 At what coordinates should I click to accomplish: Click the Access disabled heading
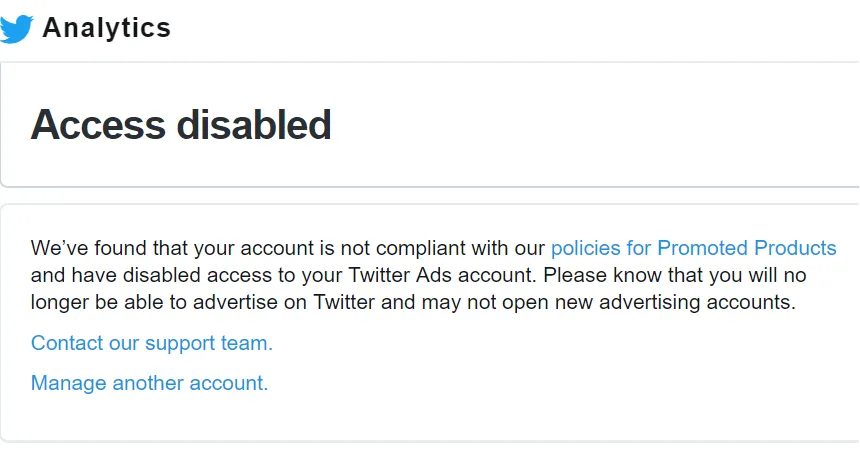[181, 124]
